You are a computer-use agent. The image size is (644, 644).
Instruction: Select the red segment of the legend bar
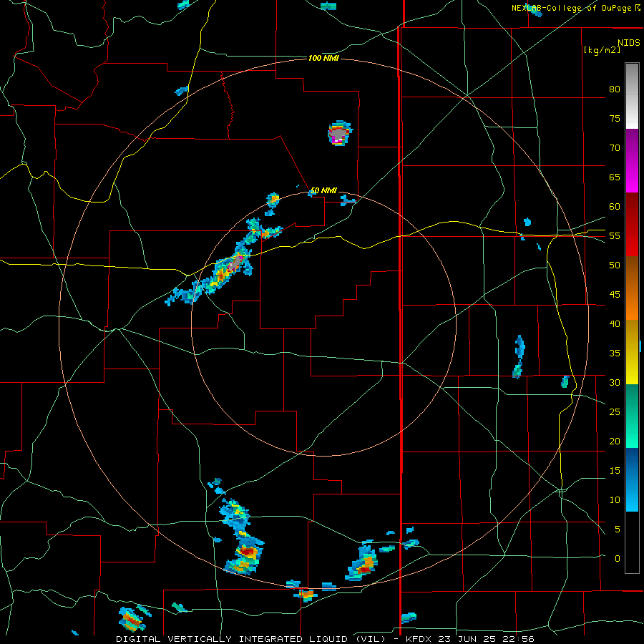click(x=632, y=224)
